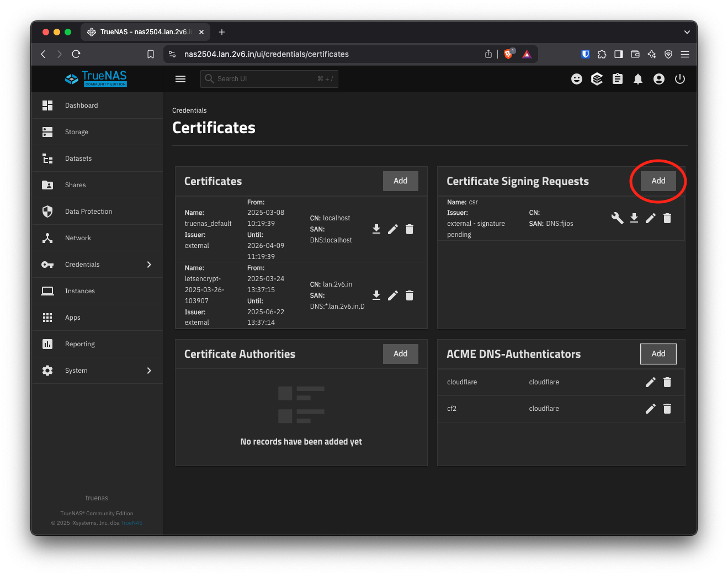Open Bitwarden extension in browser toolbar
Screen dimensions: 728x576
(x=586, y=54)
